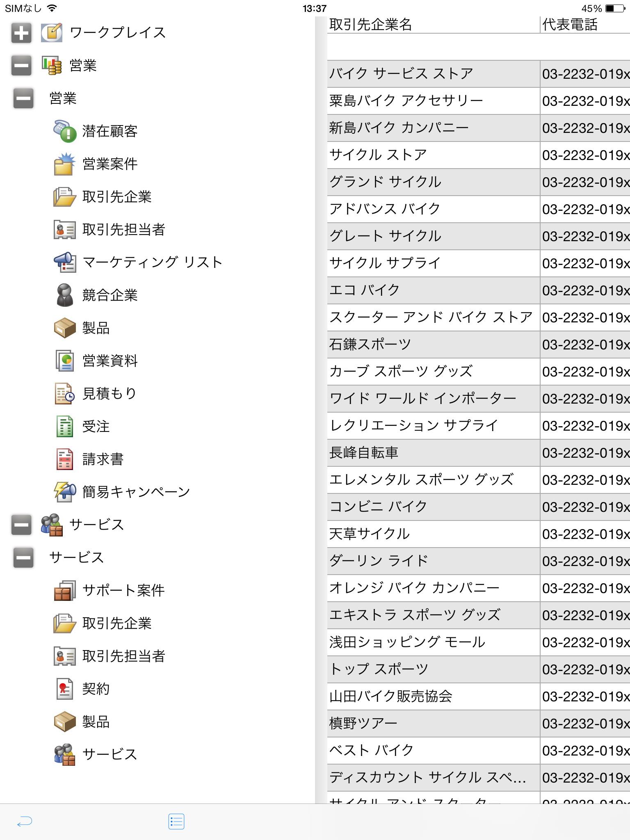Screen dimensions: 630x840
Task: Click the 取引先企業 folder icon under サービス
Action: [x=65, y=623]
